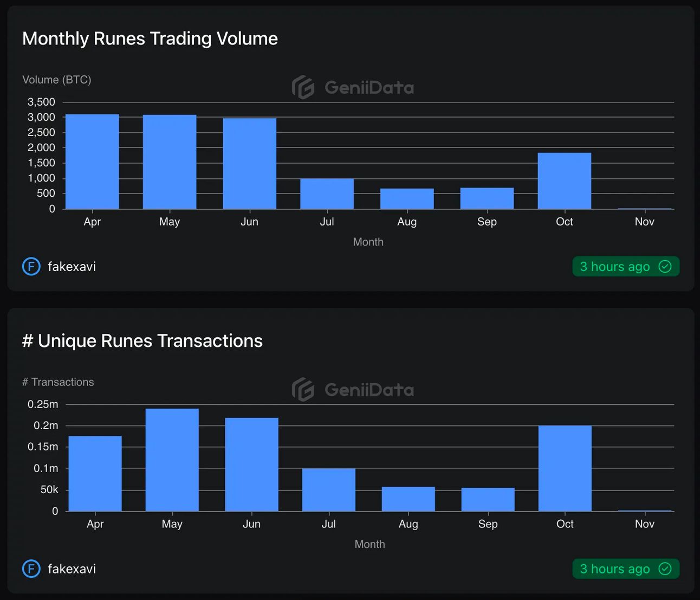This screenshot has width=700, height=600.
Task: Select the Aug bar in transactions chart
Action: (409, 499)
